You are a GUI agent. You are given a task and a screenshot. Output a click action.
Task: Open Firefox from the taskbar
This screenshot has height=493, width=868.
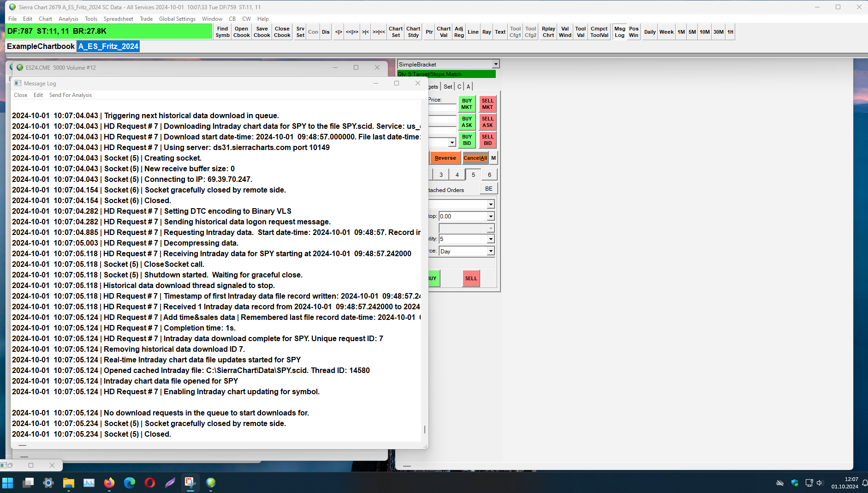(x=109, y=483)
